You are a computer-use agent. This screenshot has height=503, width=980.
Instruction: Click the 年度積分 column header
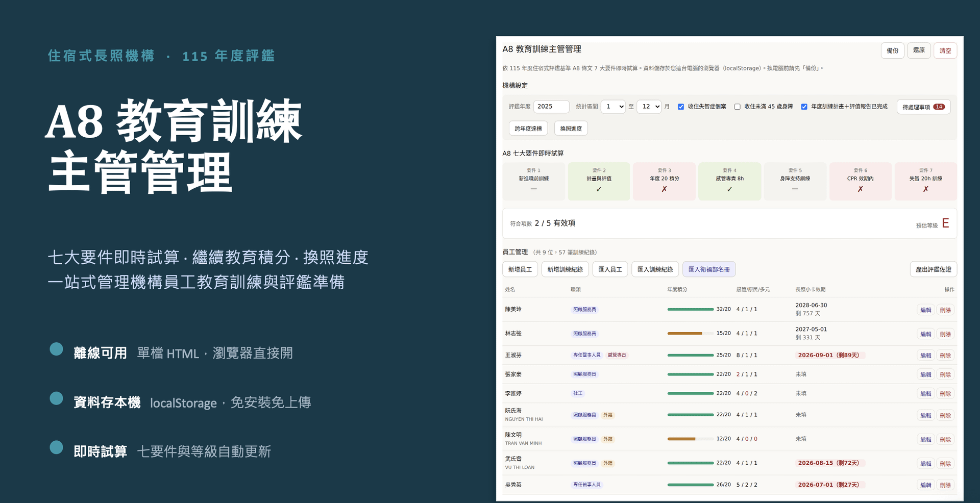click(x=677, y=289)
